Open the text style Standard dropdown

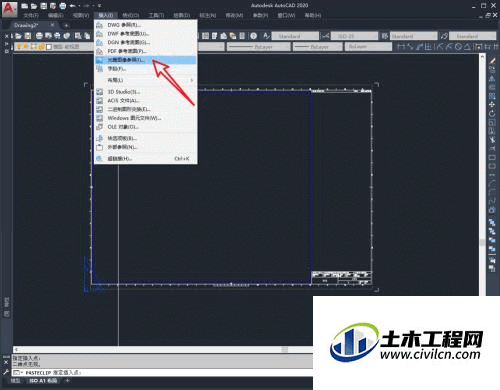(x=295, y=36)
